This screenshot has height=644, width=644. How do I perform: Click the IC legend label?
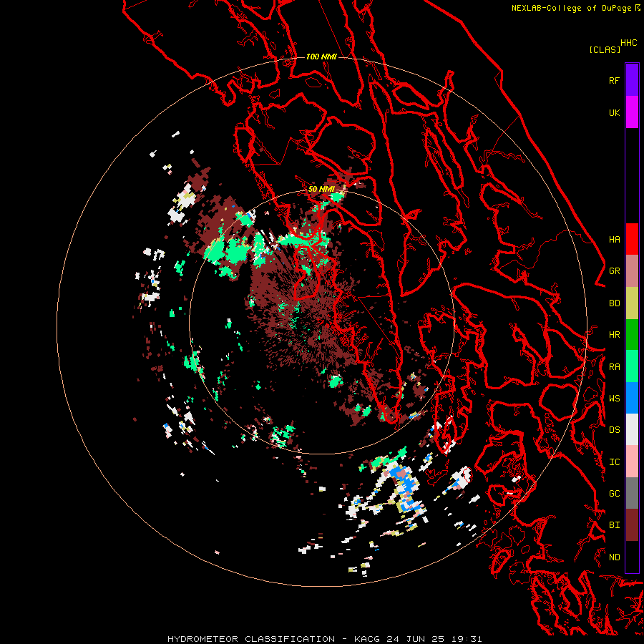[614, 462]
